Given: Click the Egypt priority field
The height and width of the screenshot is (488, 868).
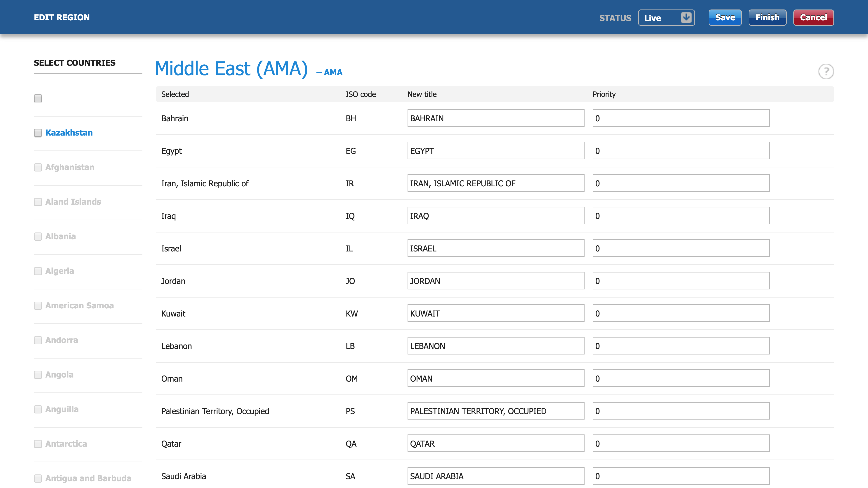Looking at the screenshot, I should click(681, 151).
